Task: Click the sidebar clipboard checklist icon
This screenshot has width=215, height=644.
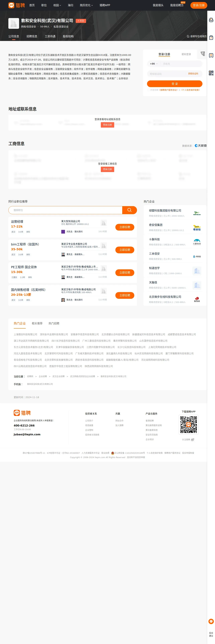Action: pyautogui.click(x=211, y=38)
